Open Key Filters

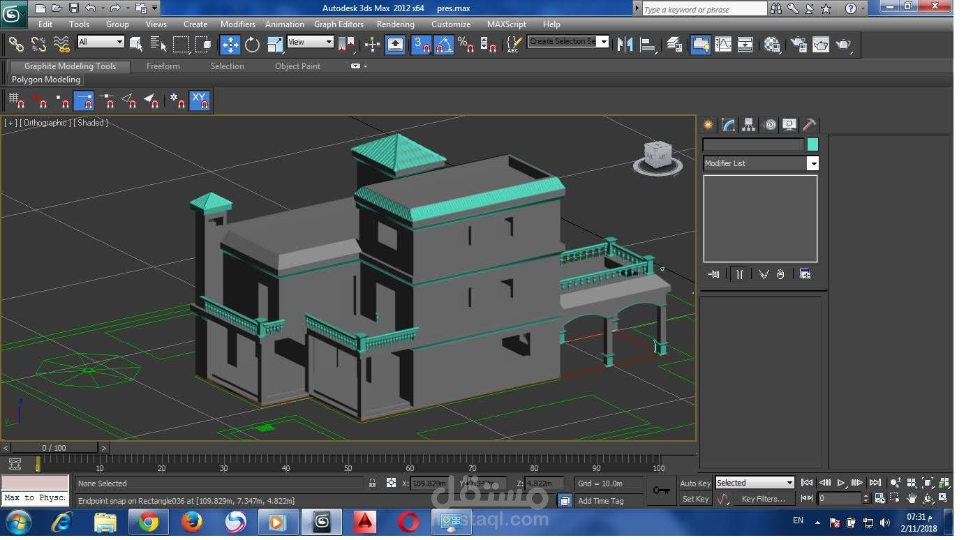tap(764, 499)
